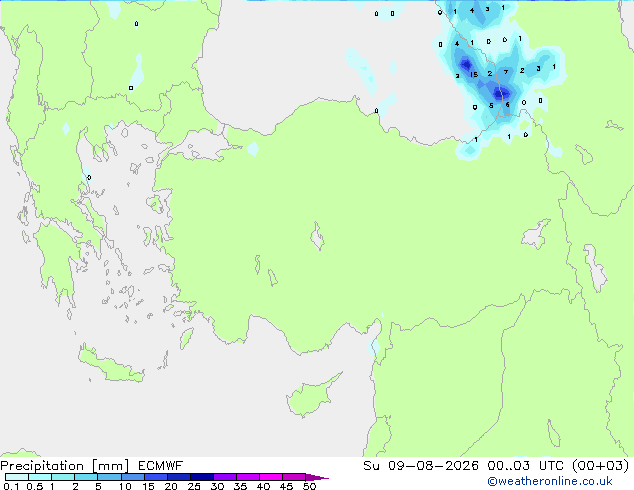Viewport: 634px width, 490px height.
Task: Click the '10' legend scale label
Action: tap(125, 486)
